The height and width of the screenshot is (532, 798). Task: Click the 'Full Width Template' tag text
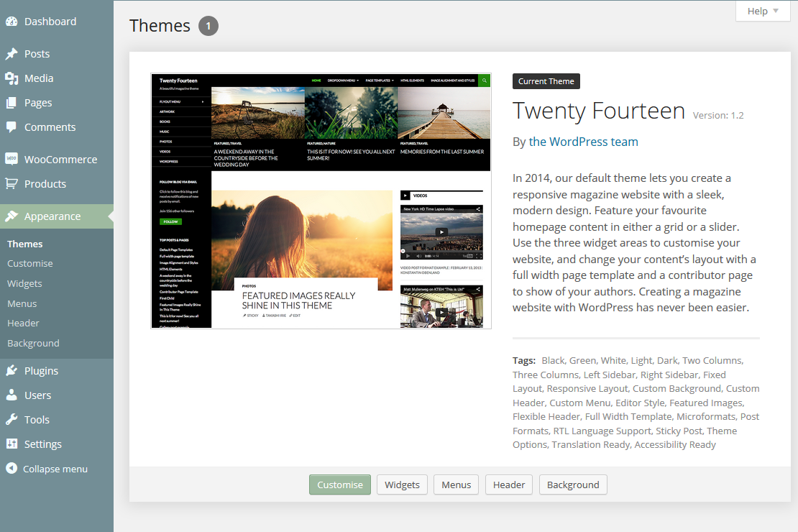click(628, 416)
